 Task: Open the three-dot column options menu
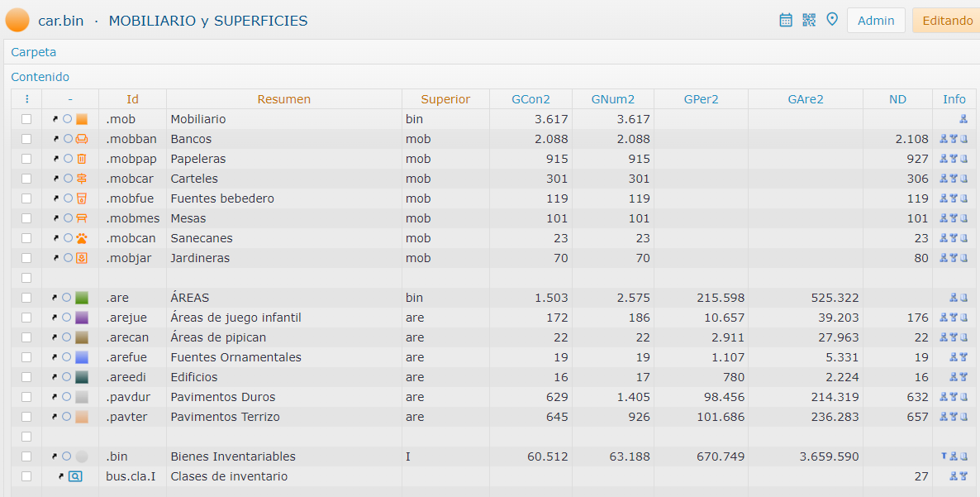pos(26,99)
